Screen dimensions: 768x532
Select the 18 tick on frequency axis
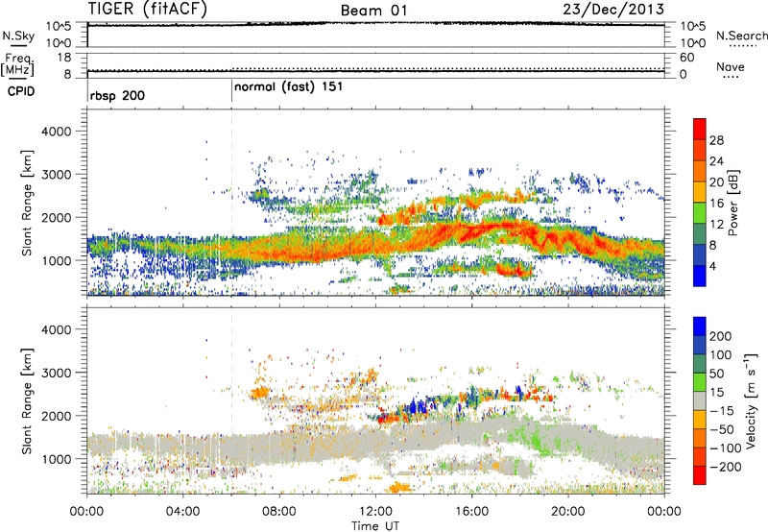click(64, 58)
